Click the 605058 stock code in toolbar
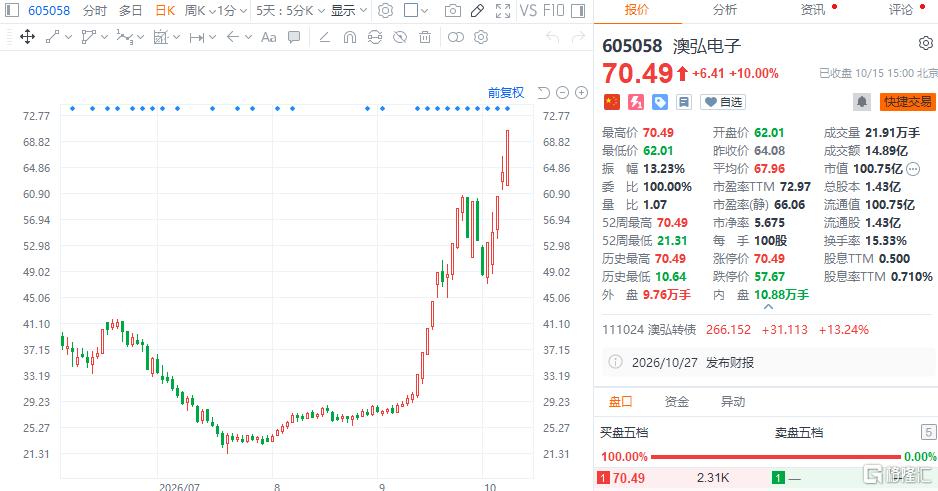 point(49,10)
